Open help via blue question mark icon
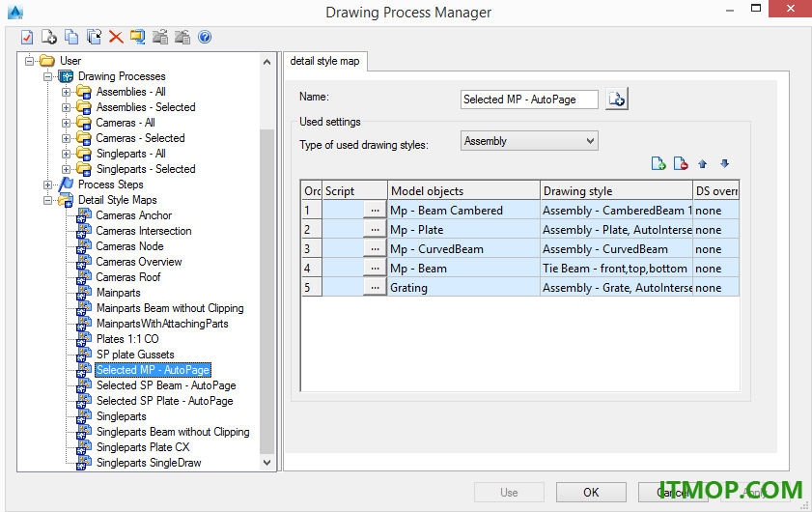812x512 pixels. click(x=205, y=37)
